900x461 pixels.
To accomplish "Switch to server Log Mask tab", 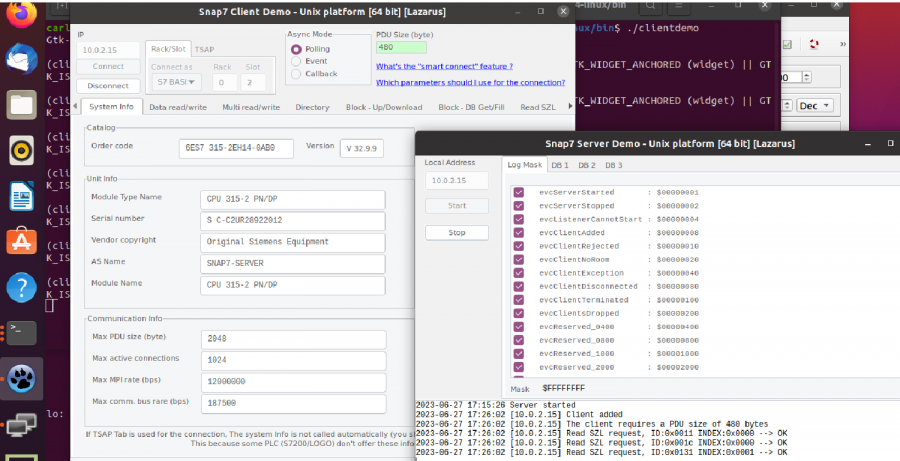I will pos(525,165).
